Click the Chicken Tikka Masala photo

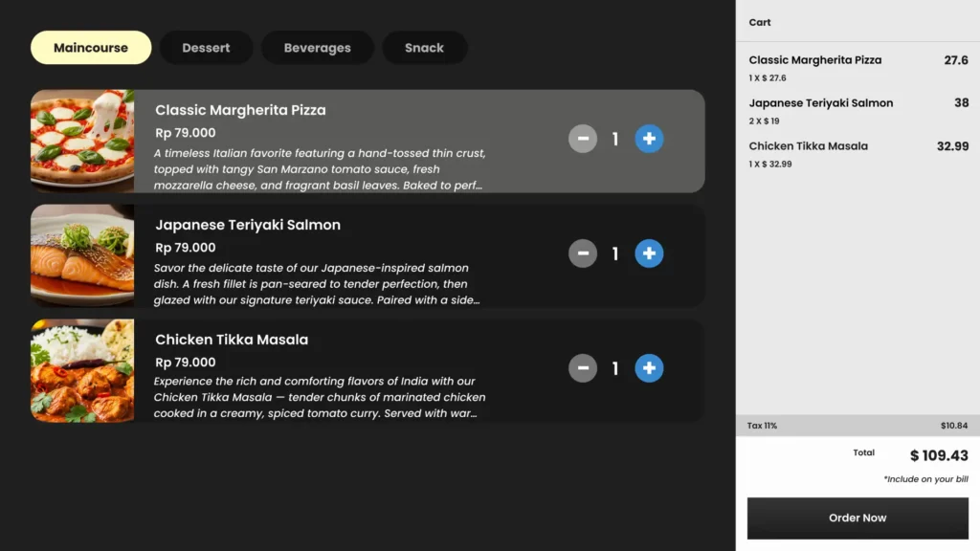82,370
